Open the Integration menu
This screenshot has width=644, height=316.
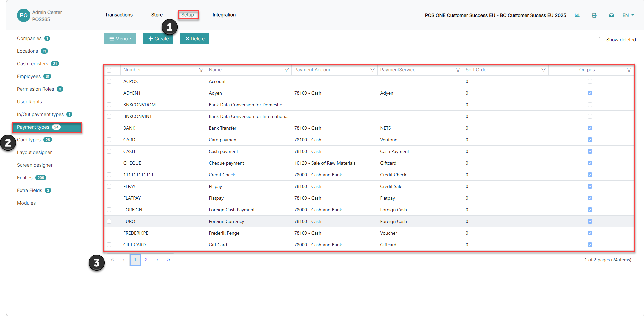pos(224,15)
